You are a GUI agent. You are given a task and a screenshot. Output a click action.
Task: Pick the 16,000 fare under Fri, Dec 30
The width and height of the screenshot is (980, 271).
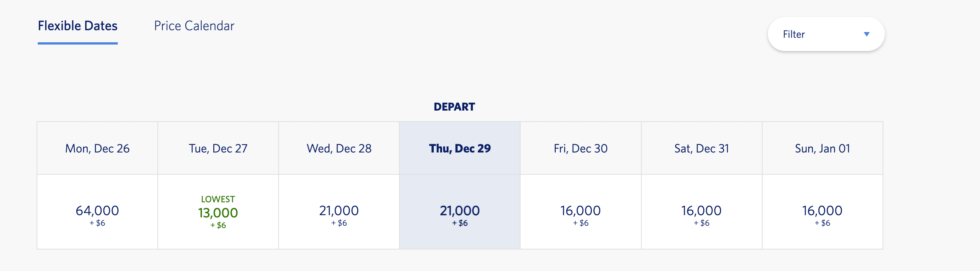pos(581,212)
